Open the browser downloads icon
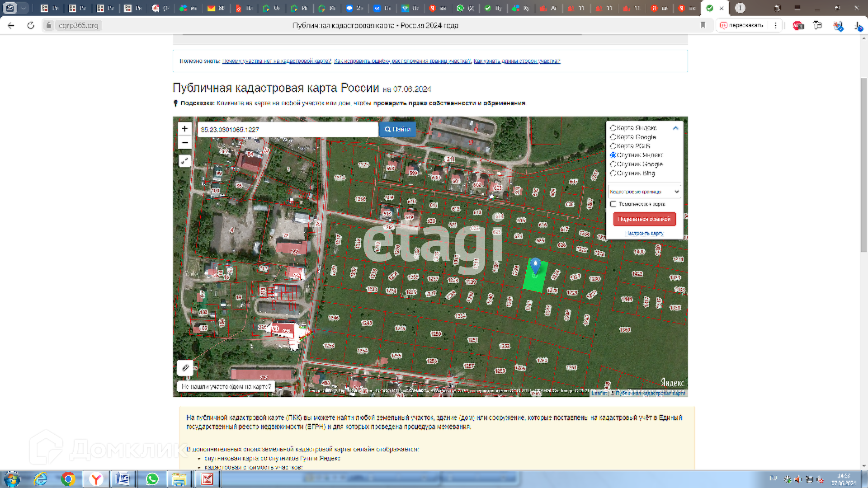 858,26
